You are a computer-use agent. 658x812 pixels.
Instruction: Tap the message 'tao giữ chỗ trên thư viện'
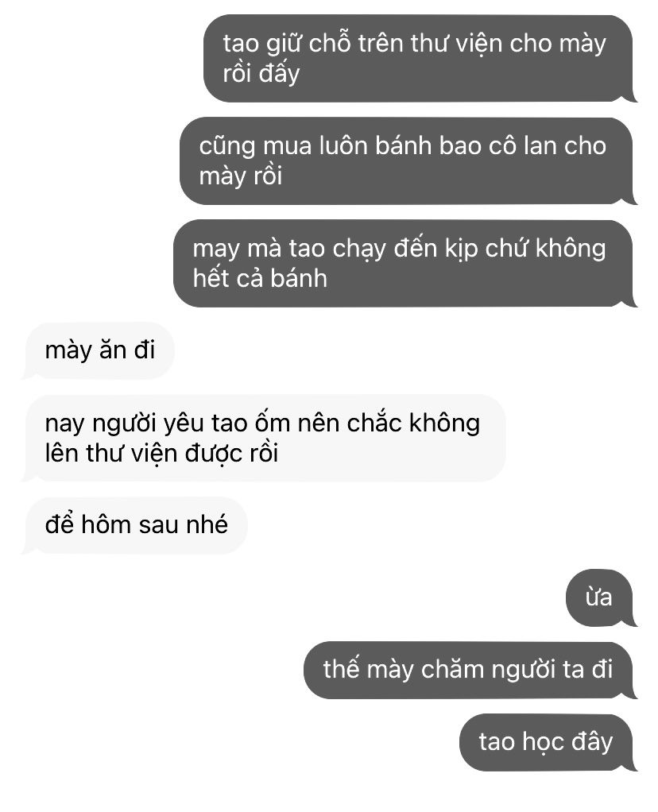click(x=417, y=59)
